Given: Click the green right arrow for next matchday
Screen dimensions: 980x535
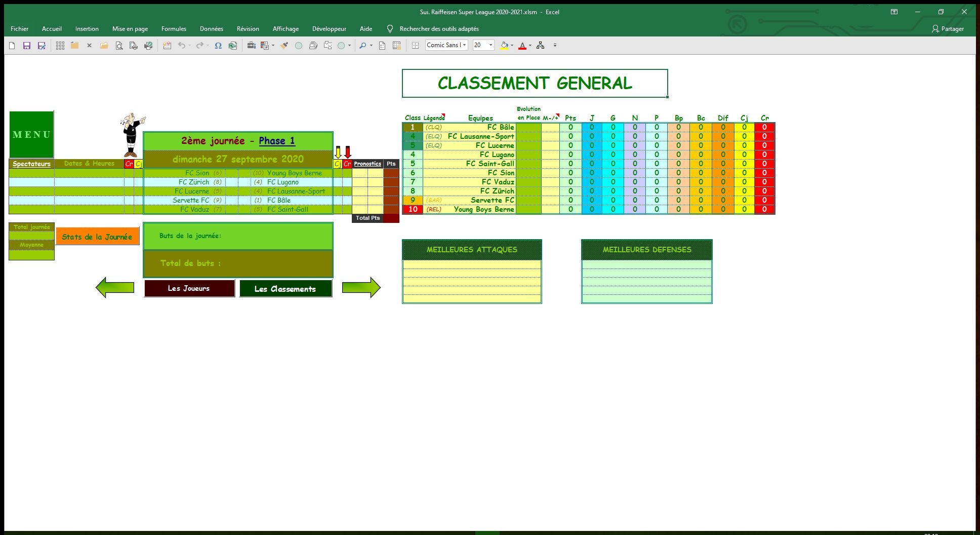Looking at the screenshot, I should [361, 288].
